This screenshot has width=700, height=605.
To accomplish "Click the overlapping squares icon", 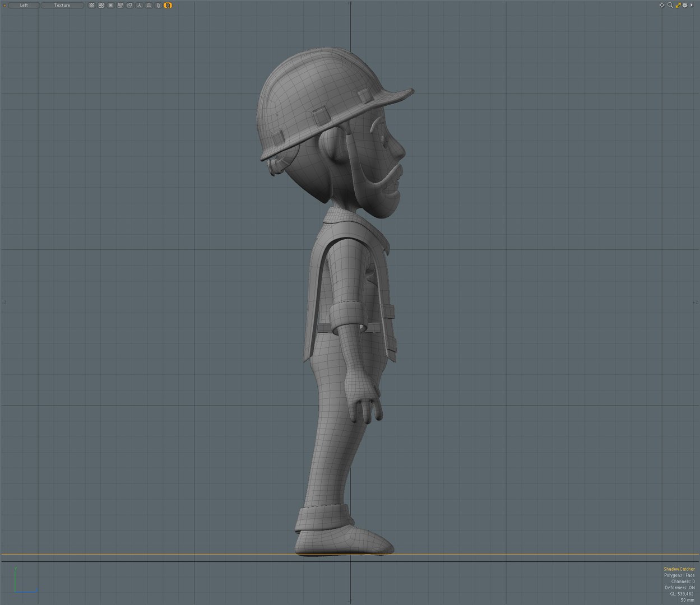I will pos(129,5).
